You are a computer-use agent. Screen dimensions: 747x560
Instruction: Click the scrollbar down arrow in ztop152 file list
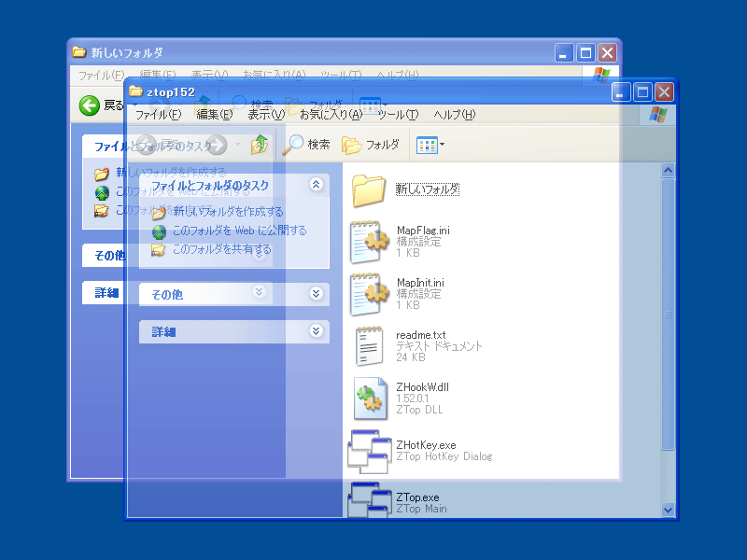[668, 510]
